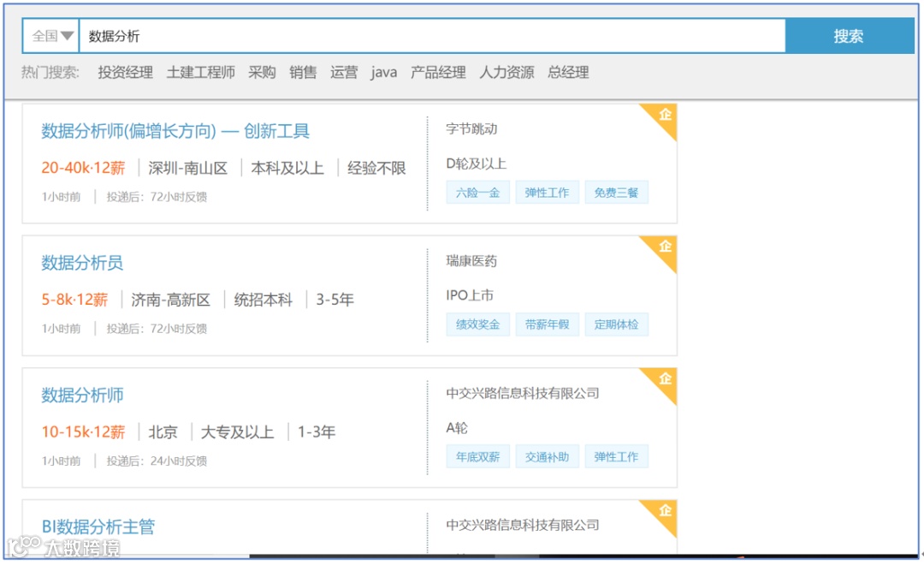Select hot search term 销售
Screen dimensions: 924x565
pyautogui.click(x=303, y=73)
